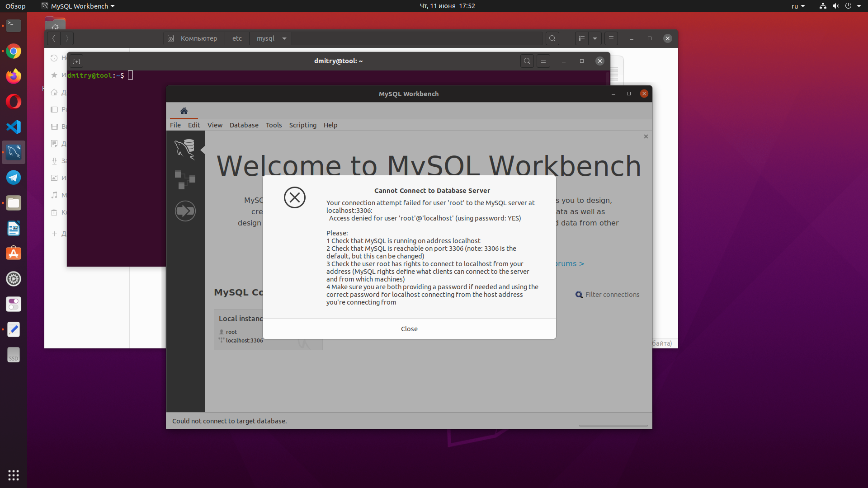
Task: Open the Edit menu in MySQL Workbench
Action: coord(194,125)
